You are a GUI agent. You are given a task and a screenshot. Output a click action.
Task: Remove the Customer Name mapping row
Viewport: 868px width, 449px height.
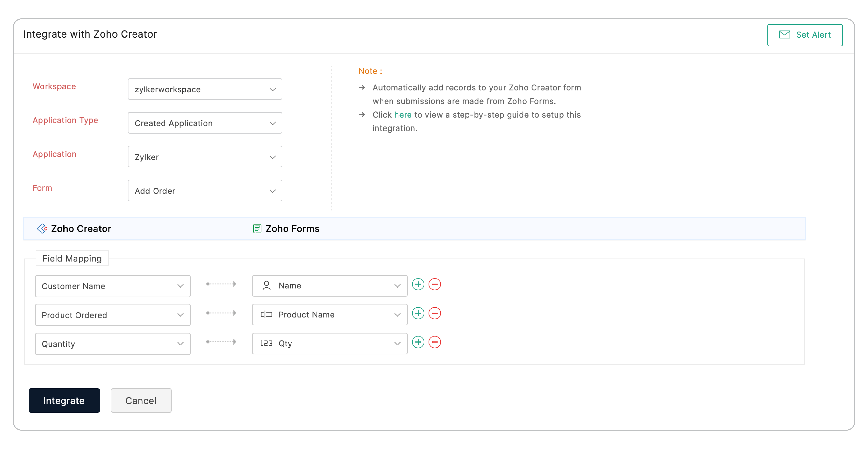coord(434,284)
